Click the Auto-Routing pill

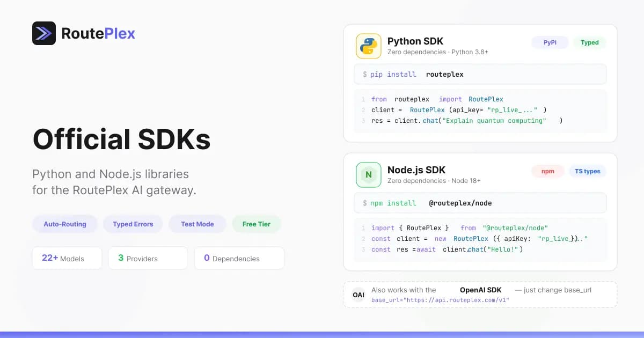65,224
